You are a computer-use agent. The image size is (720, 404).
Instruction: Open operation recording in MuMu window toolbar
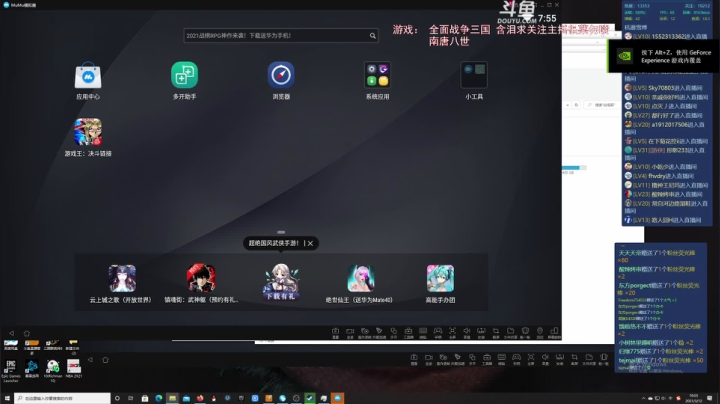pyautogui.click(x=365, y=332)
